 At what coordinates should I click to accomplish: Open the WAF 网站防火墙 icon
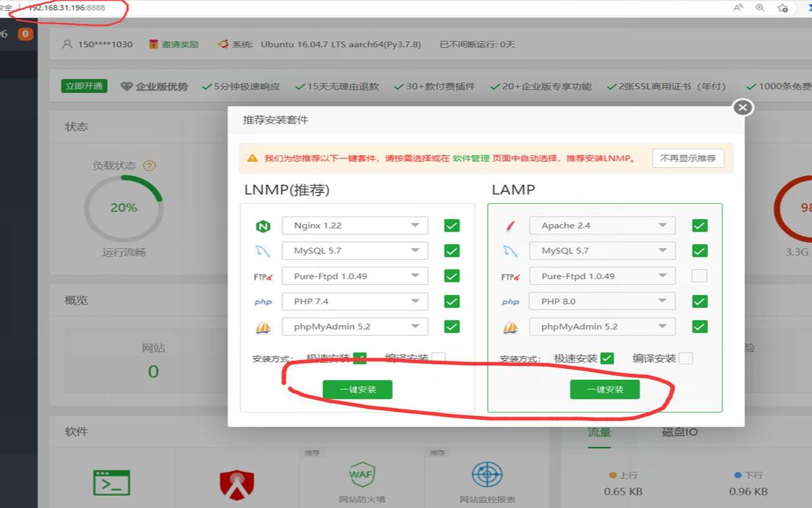point(362,474)
